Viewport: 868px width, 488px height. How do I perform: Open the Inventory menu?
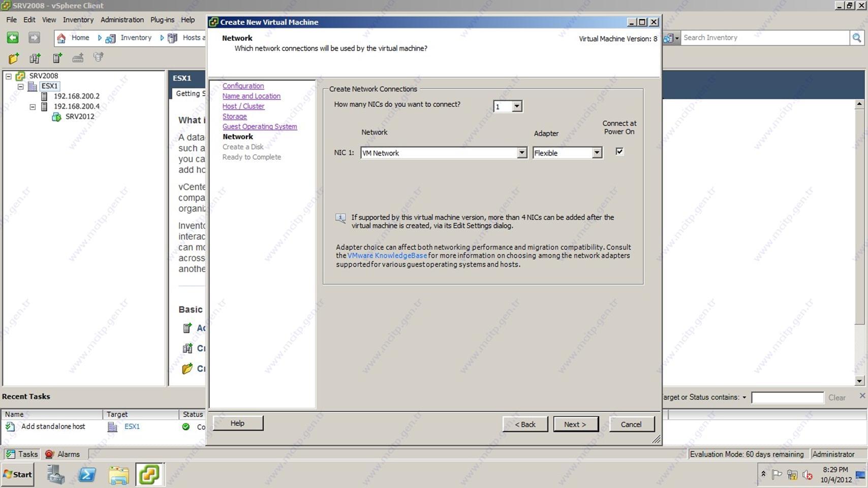tap(78, 20)
